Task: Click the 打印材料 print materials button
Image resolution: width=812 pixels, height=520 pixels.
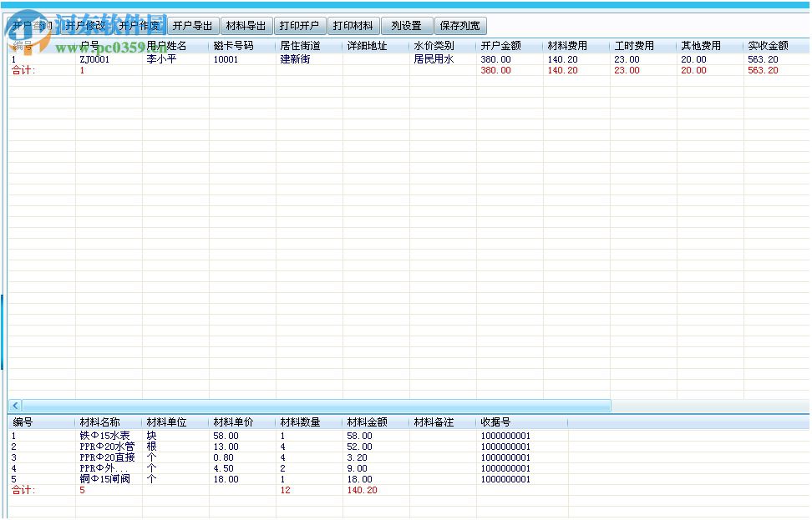Action: point(353,25)
